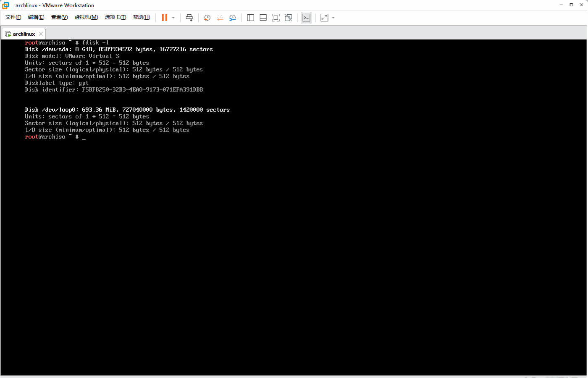
Task: Close the archlinux tab
Action: pyautogui.click(x=41, y=33)
